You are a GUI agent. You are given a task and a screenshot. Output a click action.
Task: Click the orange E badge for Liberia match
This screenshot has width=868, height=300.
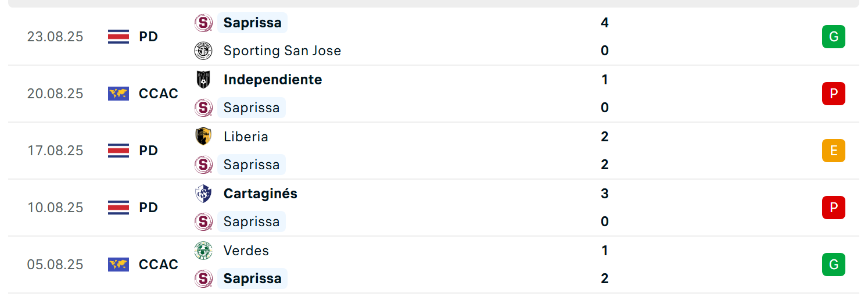coord(834,151)
